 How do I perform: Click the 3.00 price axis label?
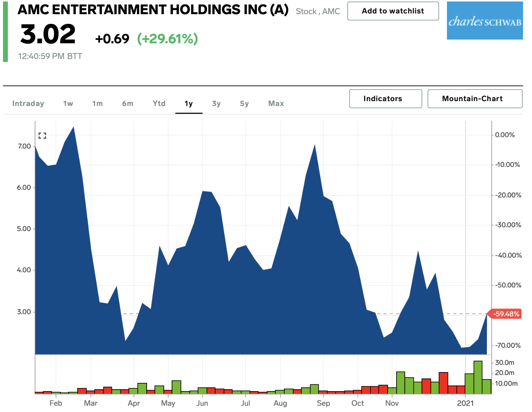point(24,312)
